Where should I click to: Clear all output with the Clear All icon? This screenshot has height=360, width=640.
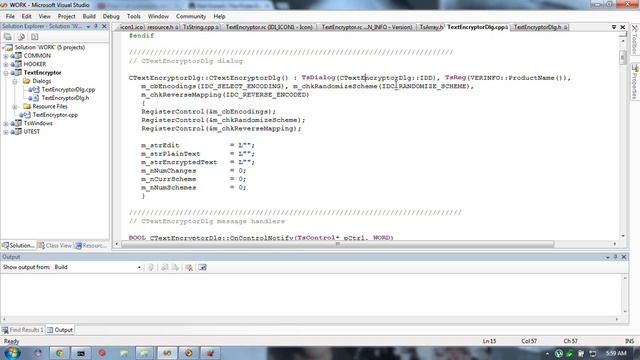[x=189, y=267]
